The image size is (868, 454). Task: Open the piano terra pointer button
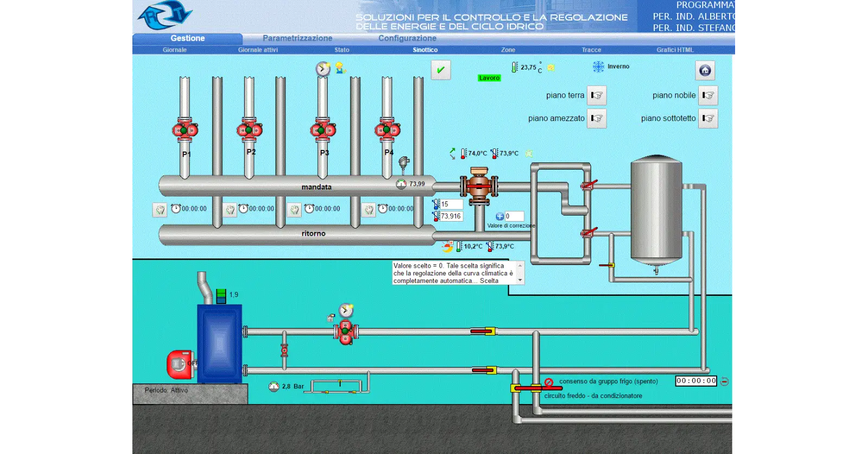(597, 96)
